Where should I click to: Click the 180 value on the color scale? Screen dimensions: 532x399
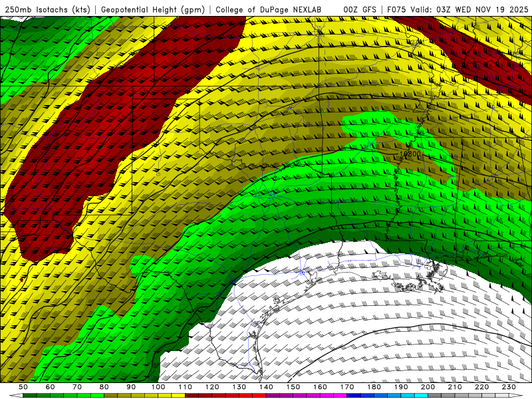pos(374,387)
